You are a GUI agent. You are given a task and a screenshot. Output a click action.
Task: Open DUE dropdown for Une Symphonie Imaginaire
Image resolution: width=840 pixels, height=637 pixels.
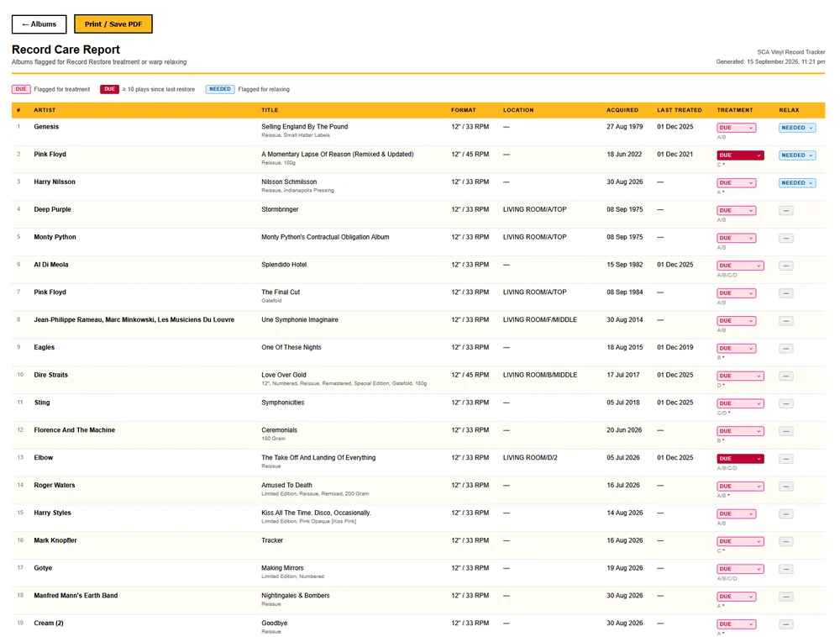tap(736, 321)
